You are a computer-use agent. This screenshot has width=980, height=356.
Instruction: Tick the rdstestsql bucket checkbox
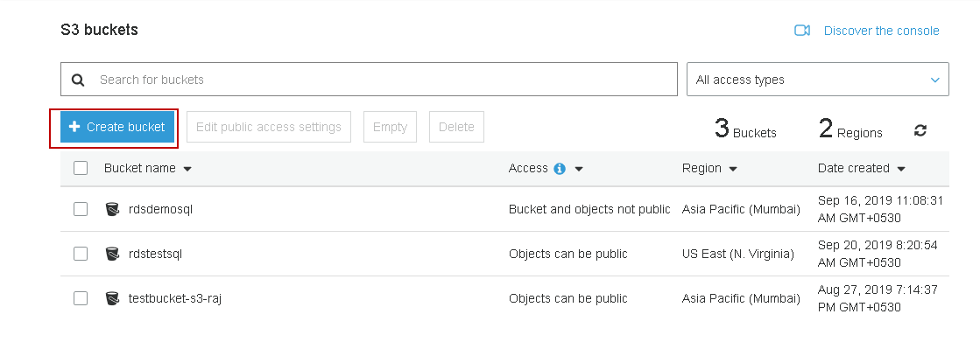(x=81, y=254)
